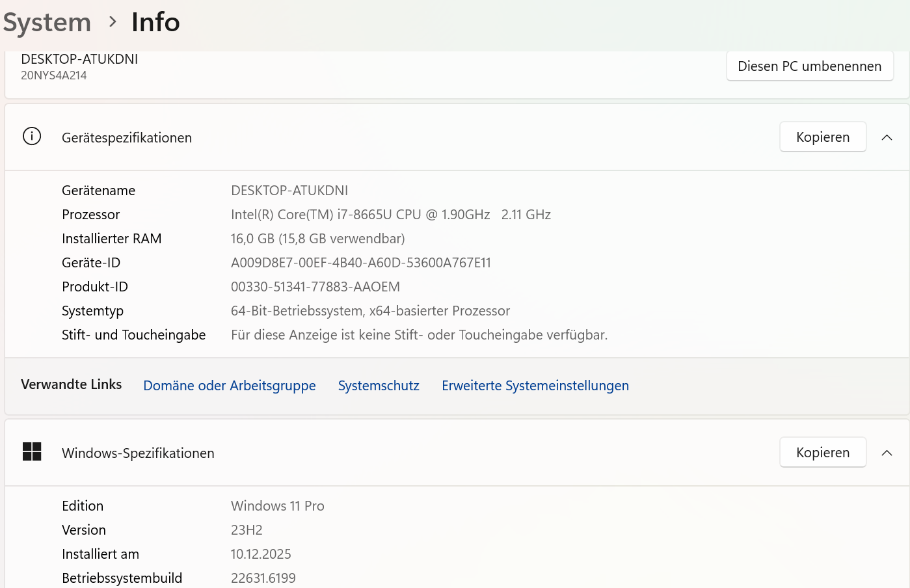
Task: Select the Gerätespezifikationen section header text
Action: pos(127,138)
